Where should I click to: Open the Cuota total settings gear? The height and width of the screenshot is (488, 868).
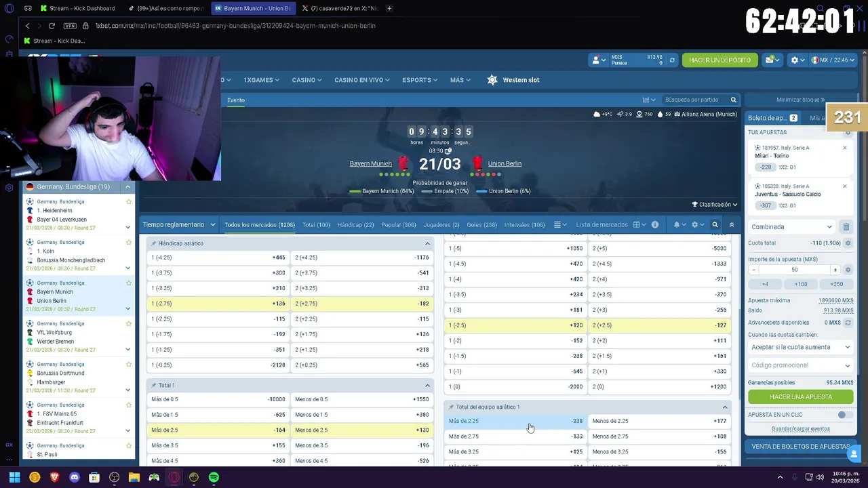pyautogui.click(x=848, y=243)
